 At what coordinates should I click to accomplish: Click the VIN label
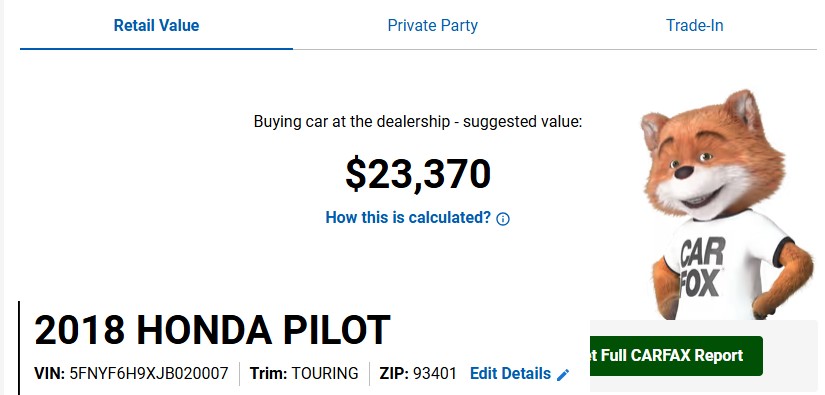[x=49, y=373]
